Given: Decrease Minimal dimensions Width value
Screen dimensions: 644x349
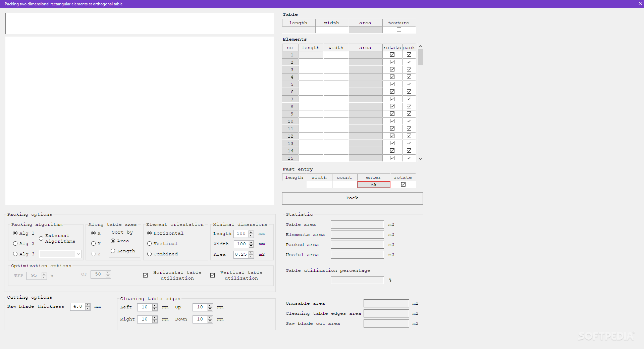Looking at the screenshot, I should pos(251,246).
